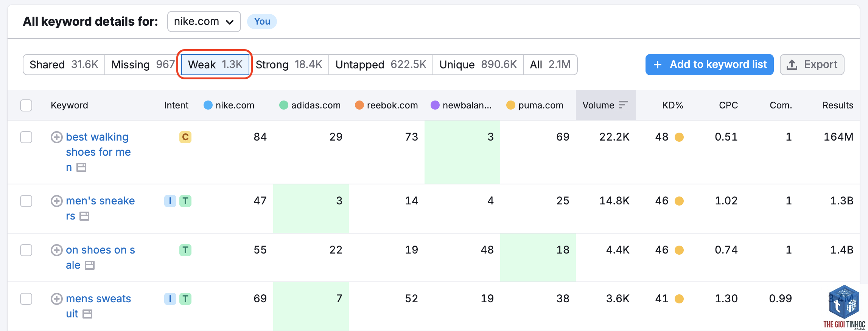Click Informational intent badge on men's sneakers row
The width and height of the screenshot is (868, 331).
tap(170, 201)
